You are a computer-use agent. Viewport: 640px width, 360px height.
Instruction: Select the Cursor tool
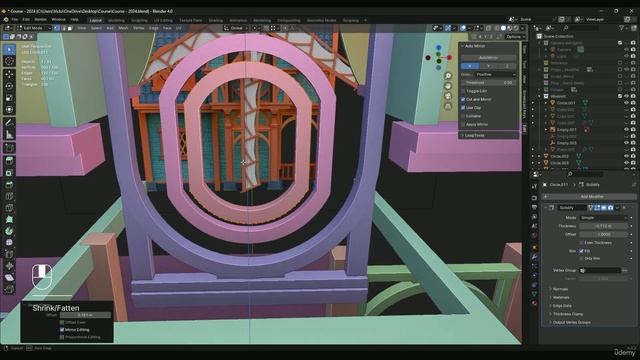(9, 62)
